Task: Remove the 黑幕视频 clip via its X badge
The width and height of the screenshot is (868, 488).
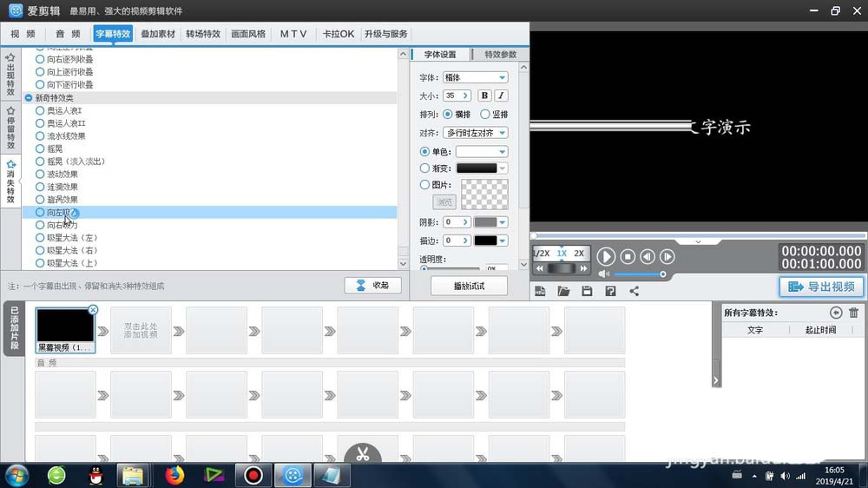Action: point(93,310)
